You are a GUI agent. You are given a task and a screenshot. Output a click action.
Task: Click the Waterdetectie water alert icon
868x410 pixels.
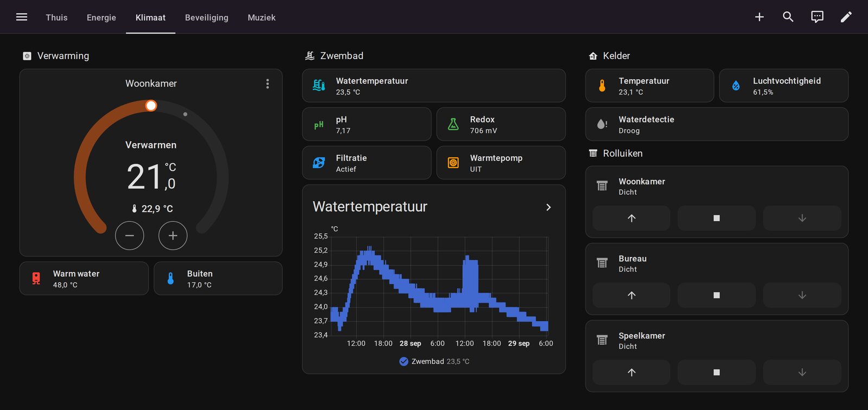[602, 125]
